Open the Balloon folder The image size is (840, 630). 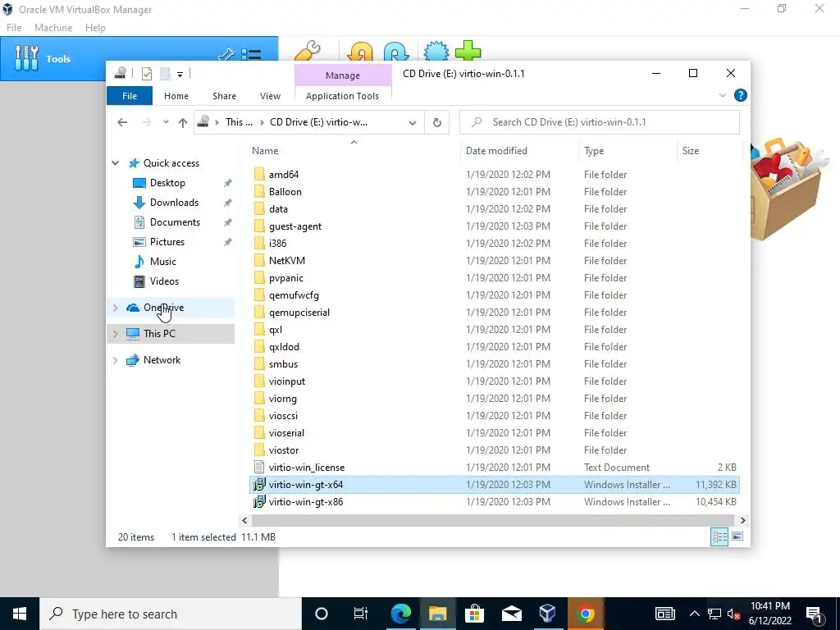[x=285, y=192]
